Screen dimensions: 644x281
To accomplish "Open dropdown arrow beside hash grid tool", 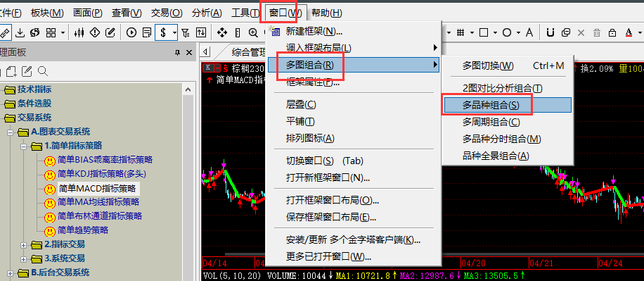I will pos(472,32).
